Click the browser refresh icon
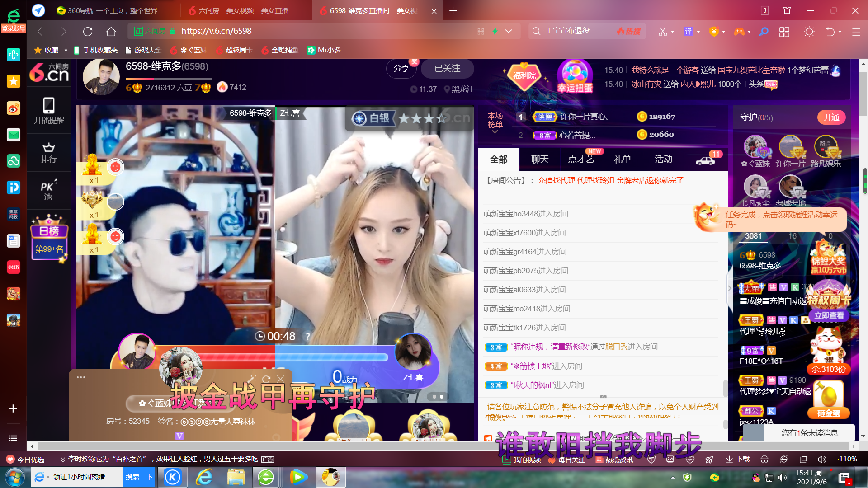 [x=88, y=31]
